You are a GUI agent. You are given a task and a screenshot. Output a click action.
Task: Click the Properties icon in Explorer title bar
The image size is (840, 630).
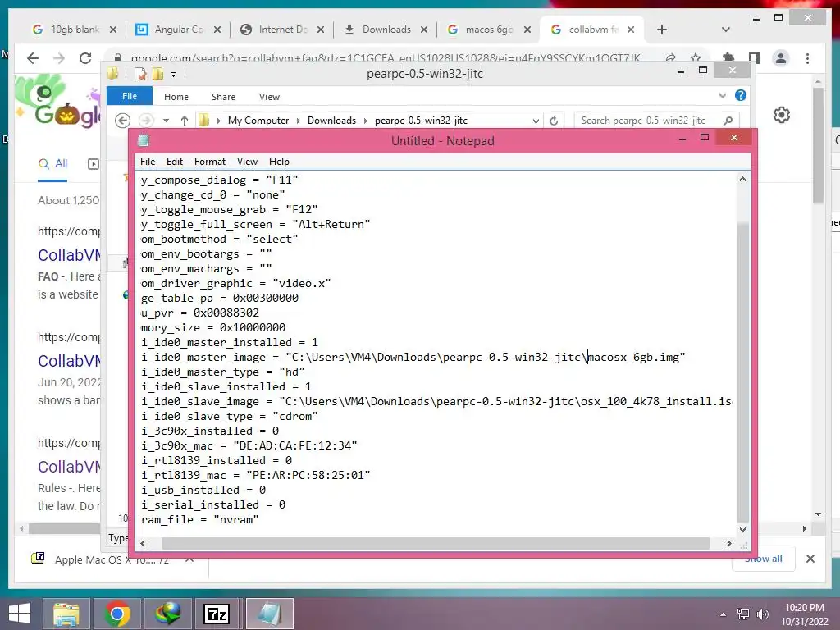[x=140, y=74]
